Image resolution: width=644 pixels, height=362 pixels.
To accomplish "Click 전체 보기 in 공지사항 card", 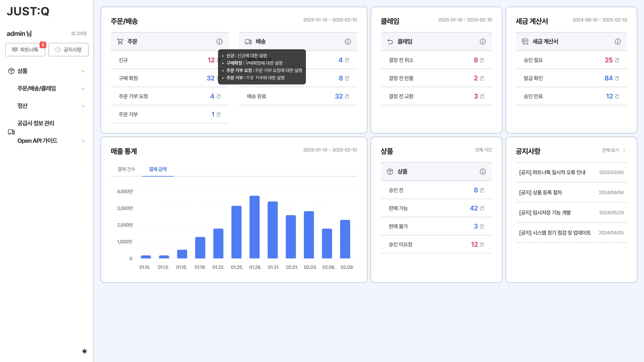I will (x=610, y=150).
